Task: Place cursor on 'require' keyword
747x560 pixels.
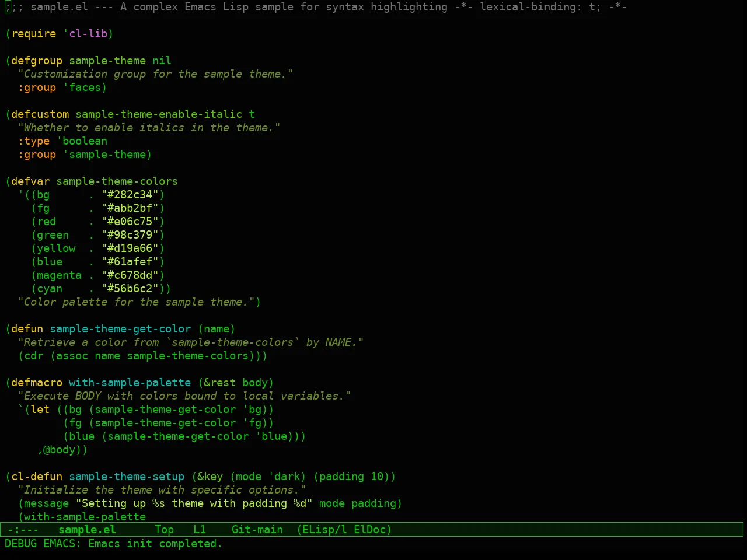Action: pos(34,34)
